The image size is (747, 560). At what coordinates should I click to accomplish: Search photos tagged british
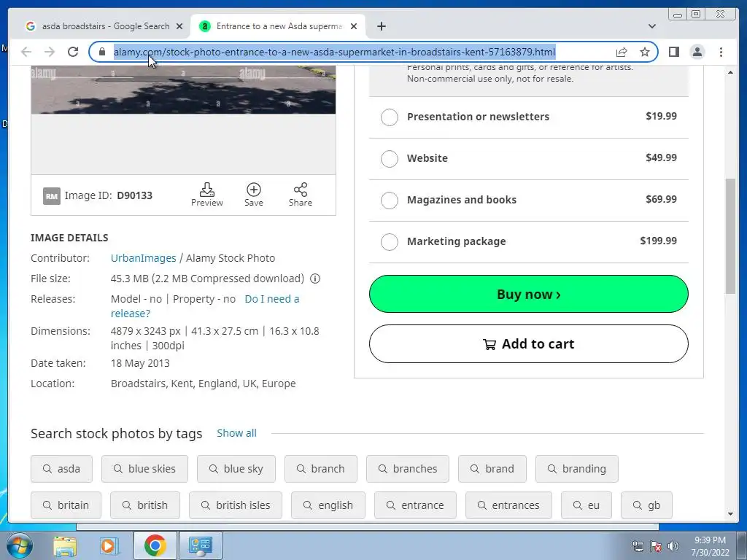pyautogui.click(x=145, y=505)
